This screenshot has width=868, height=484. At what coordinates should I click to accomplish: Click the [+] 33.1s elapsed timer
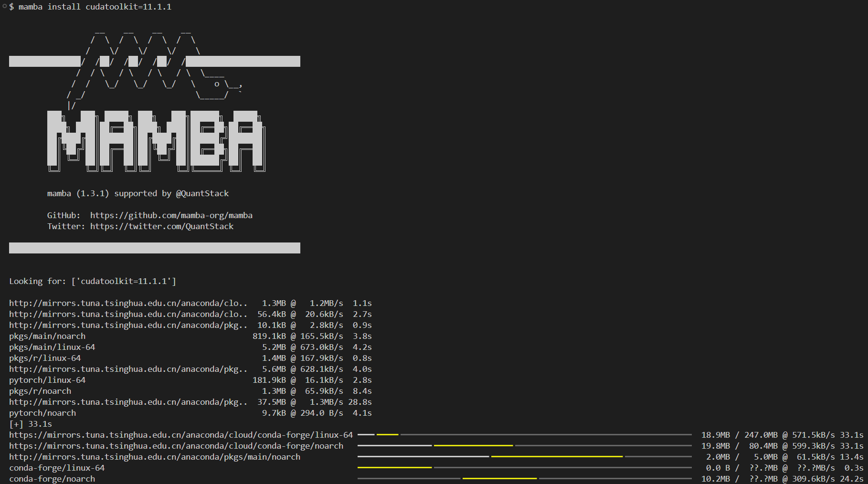[x=31, y=424]
